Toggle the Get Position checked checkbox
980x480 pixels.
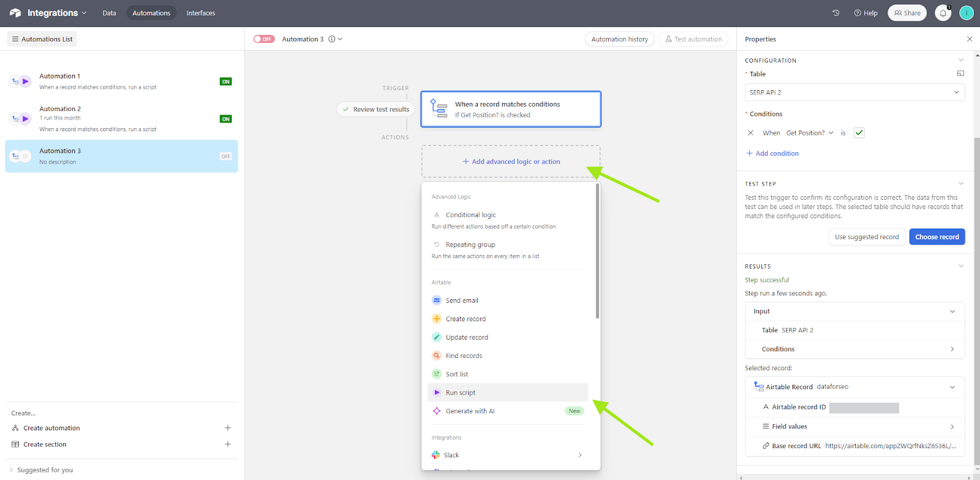point(859,133)
